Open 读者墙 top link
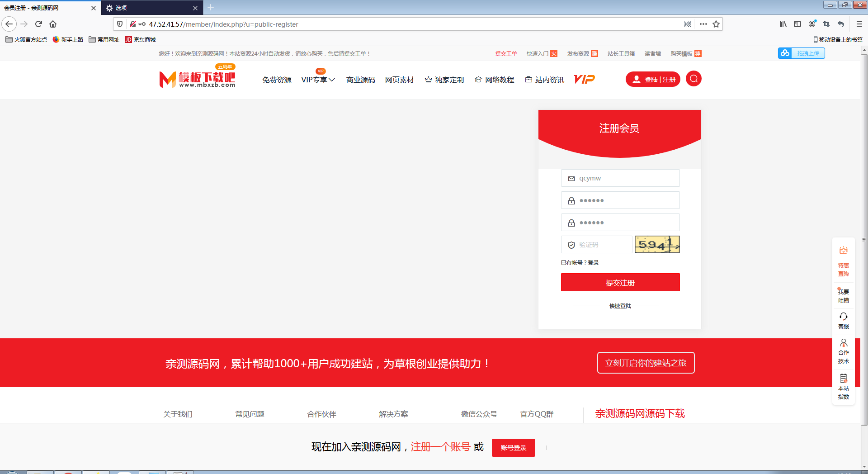Screen dimensions: 868x474 coord(652,53)
